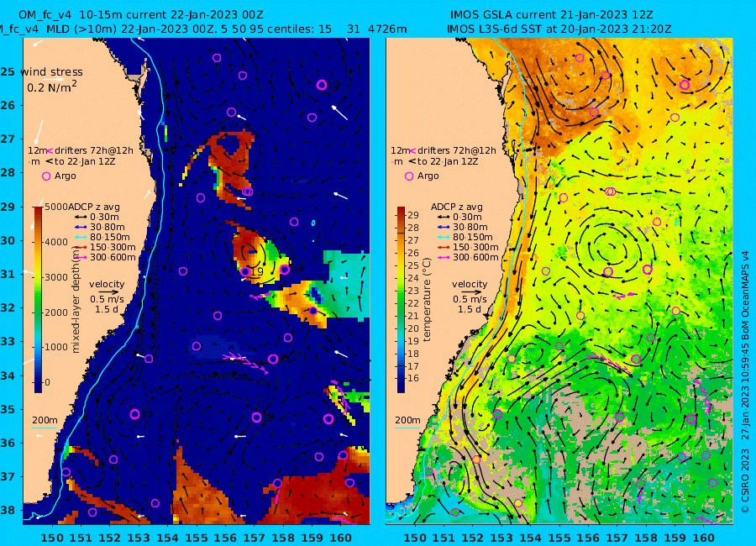Click the dark blue bottom of mixed-layer depth colorbar
Image resolution: width=756 pixels, height=546 pixels.
coord(38,389)
